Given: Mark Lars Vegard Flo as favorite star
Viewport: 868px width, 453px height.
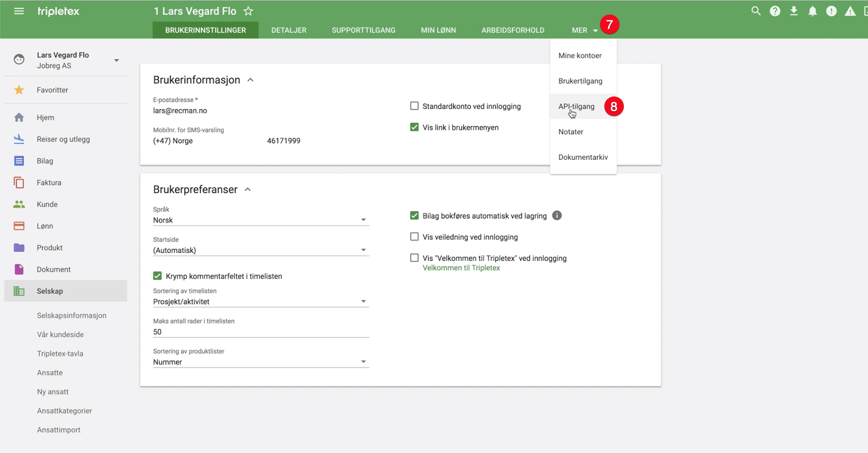Looking at the screenshot, I should 248,11.
